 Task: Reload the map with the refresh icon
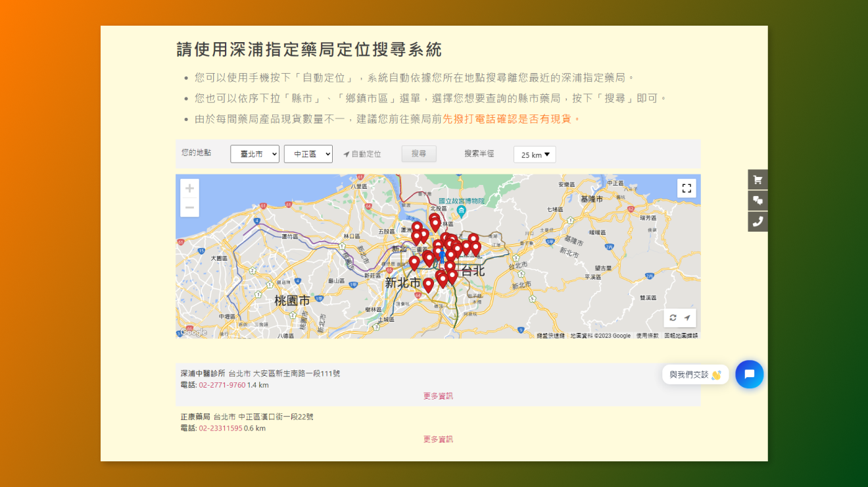click(x=673, y=318)
